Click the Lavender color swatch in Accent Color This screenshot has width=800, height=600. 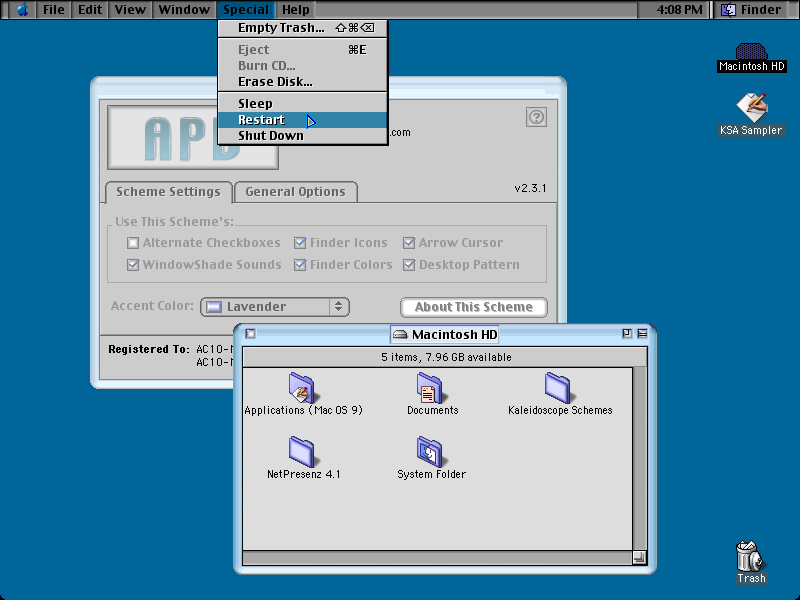coord(214,307)
